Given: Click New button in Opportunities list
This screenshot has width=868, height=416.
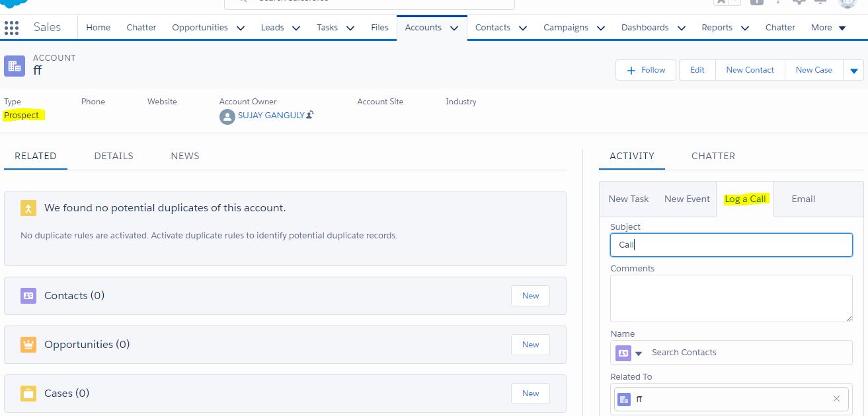Looking at the screenshot, I should [x=530, y=345].
